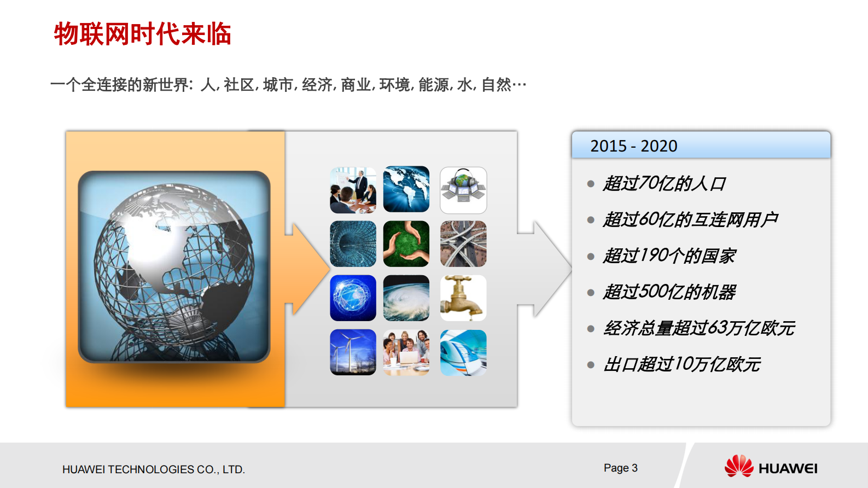Image resolution: width=868 pixels, height=488 pixels.
Task: Select the blue world map globe icon
Action: pos(406,189)
